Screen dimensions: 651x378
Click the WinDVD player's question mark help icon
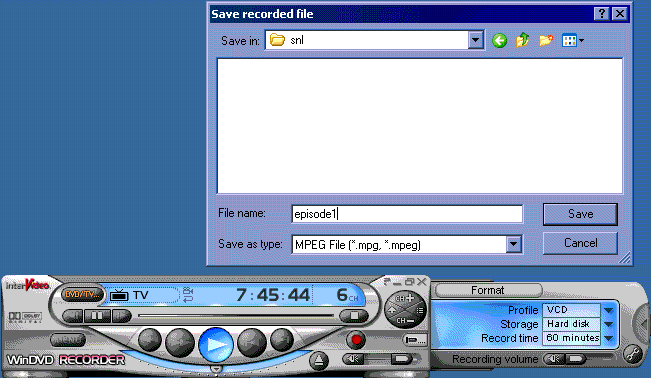[387, 282]
